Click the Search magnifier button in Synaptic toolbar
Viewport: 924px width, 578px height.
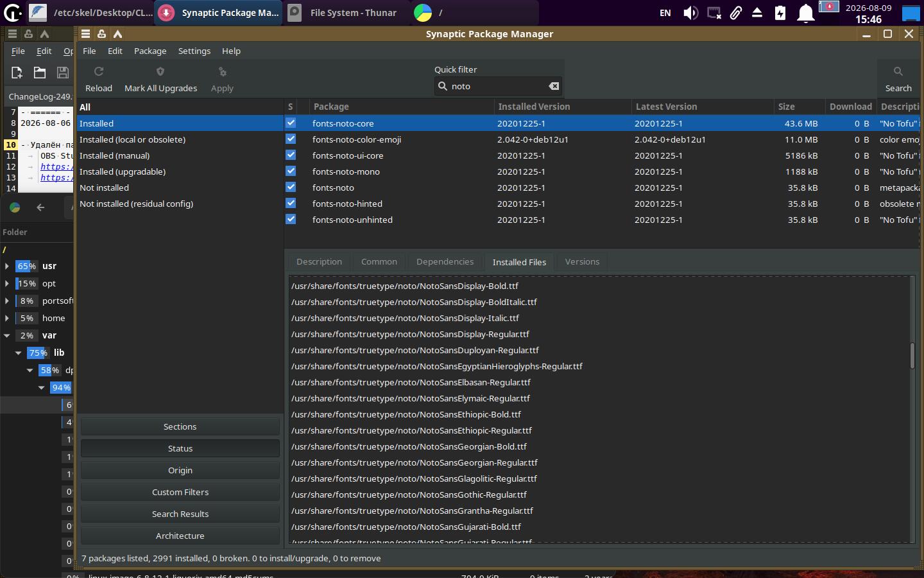898,80
